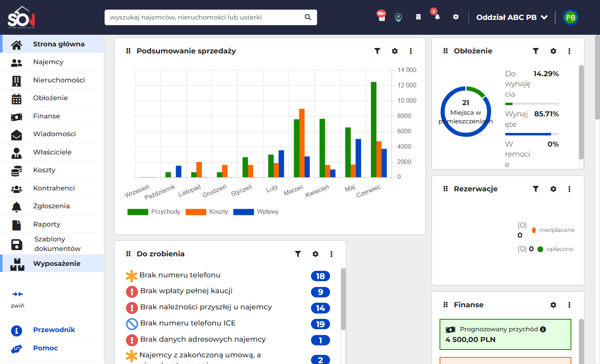Open the building icon in the top bar
The width and height of the screenshot is (600, 364).
click(418, 17)
